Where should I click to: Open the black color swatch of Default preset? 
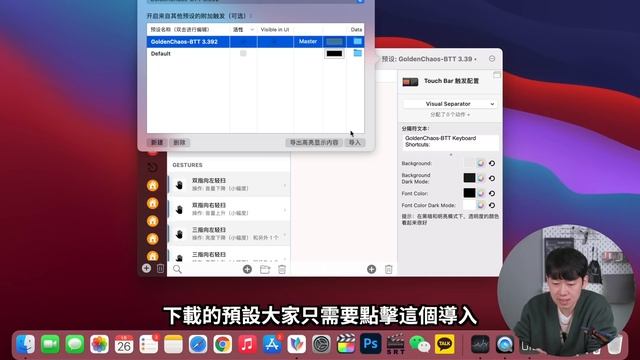[334, 53]
